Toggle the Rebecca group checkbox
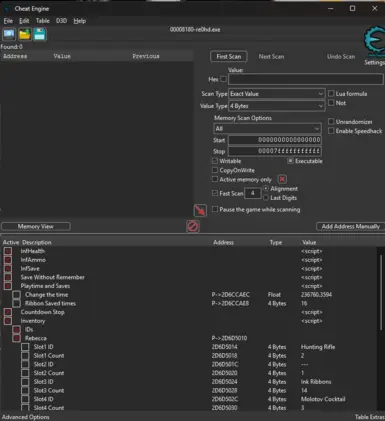This screenshot has width=385, height=421. 16,338
